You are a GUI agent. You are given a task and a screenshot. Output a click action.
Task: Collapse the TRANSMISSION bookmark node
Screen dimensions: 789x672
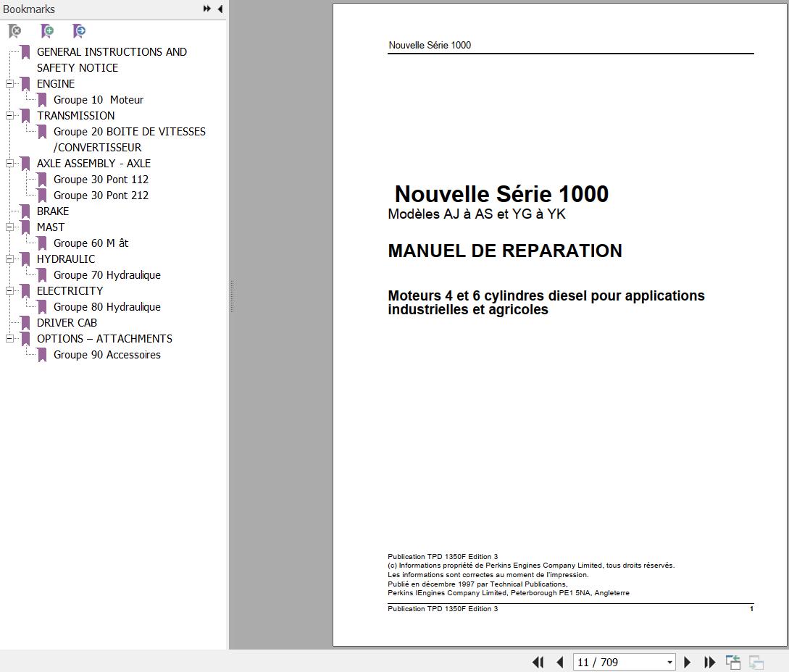(x=9, y=116)
